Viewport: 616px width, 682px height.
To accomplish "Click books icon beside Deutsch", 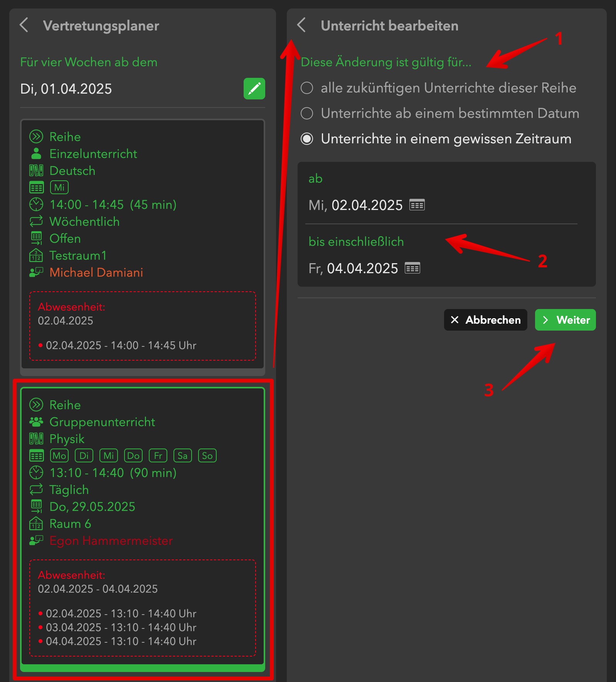I will (36, 171).
